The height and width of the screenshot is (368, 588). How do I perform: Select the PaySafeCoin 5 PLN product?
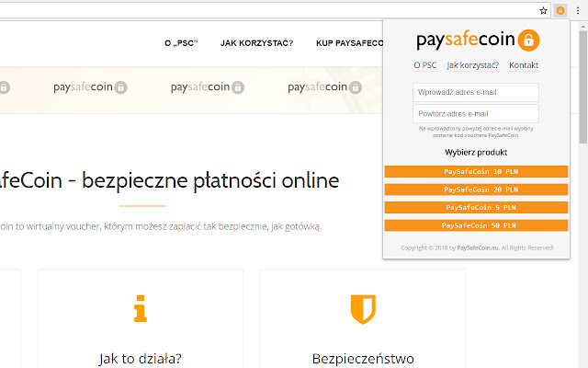click(476, 208)
